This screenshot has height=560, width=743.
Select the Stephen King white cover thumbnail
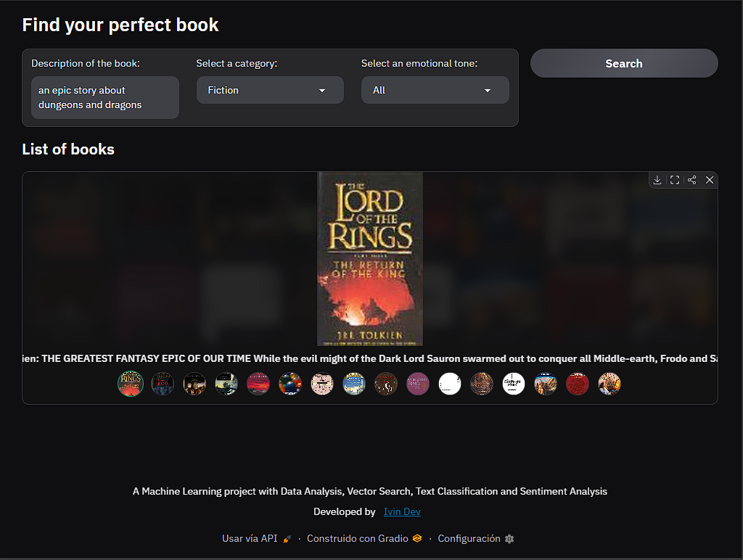click(x=514, y=384)
